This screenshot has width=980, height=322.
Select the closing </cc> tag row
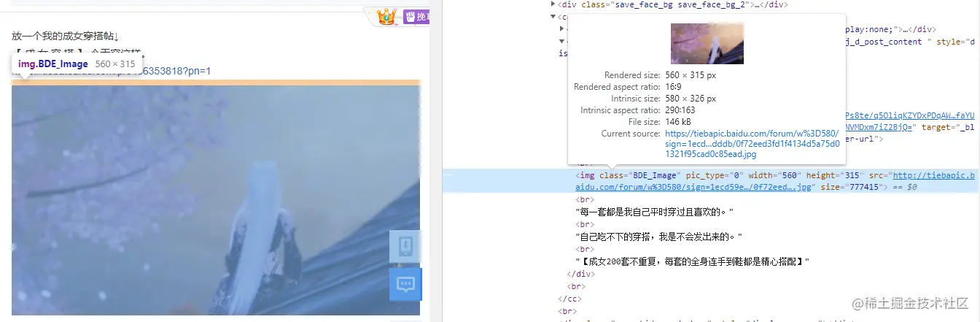569,299
